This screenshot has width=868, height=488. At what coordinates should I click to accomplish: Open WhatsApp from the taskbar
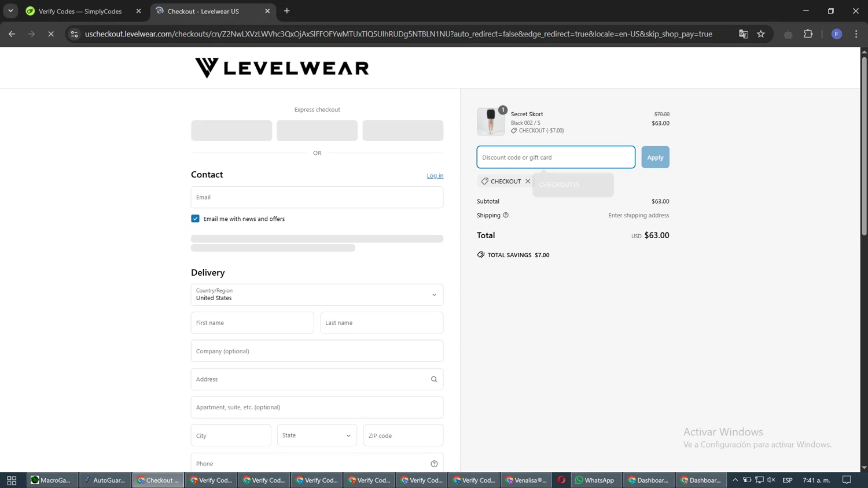point(595,480)
